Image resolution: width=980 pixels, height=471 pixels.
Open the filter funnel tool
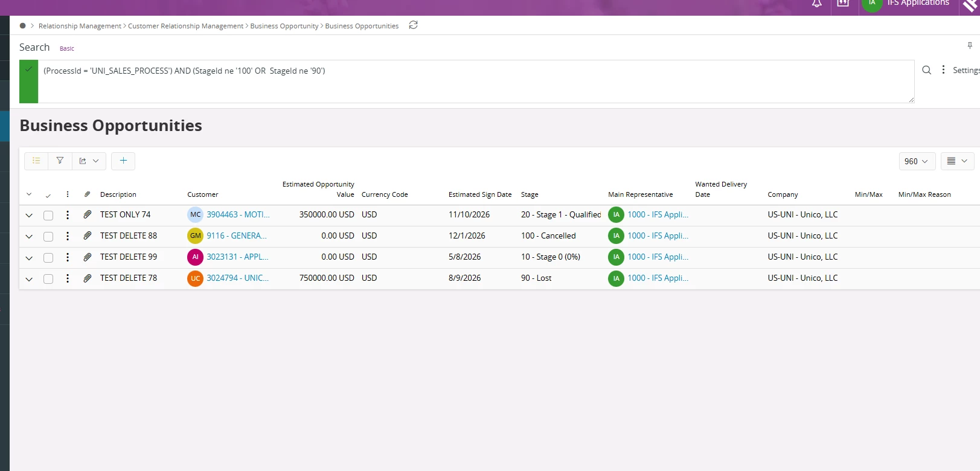(60, 161)
